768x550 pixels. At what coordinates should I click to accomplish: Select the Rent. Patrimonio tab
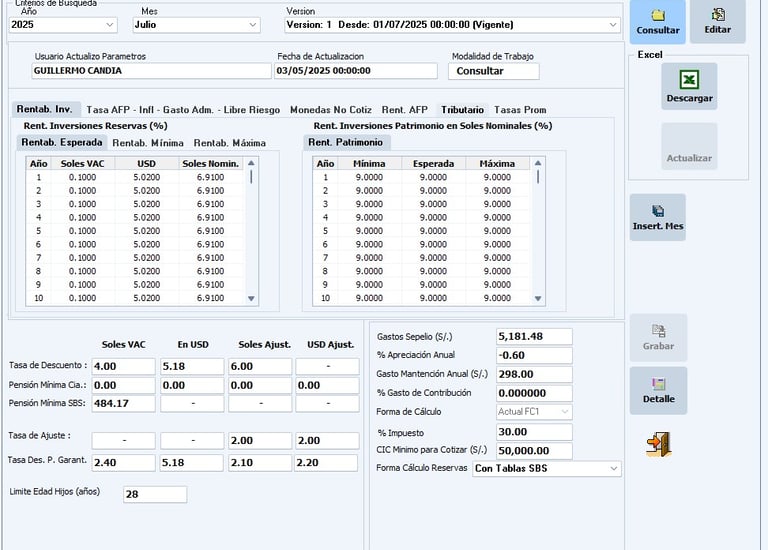[346, 143]
